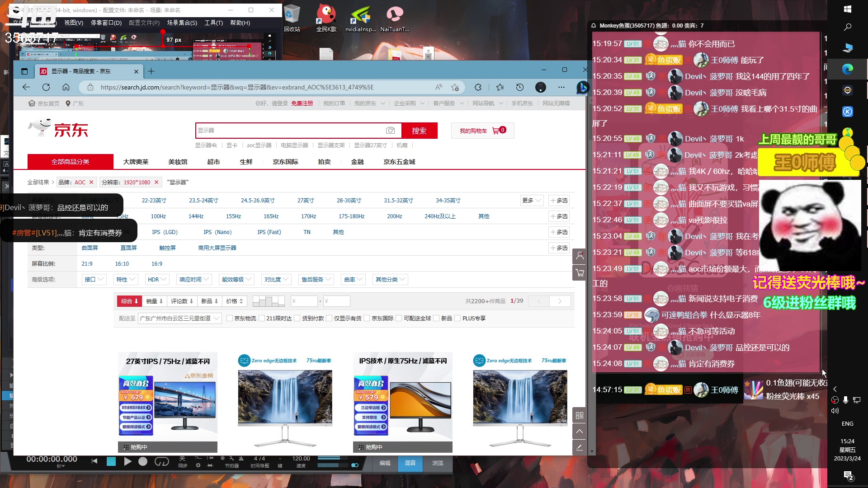Open the 响应时间 dropdown filter
Viewport: 868px width, 488px height.
[x=194, y=280]
